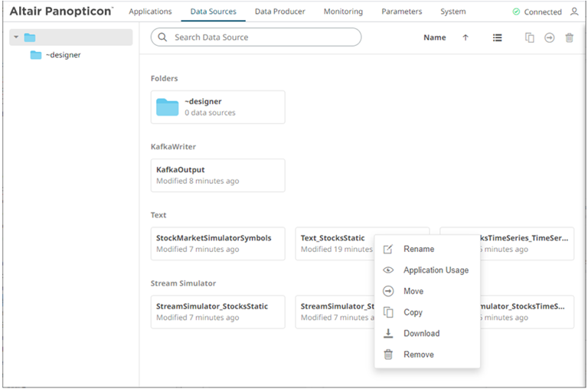588x389 pixels.
Task: Click the magnifier search icon
Action: pos(162,38)
